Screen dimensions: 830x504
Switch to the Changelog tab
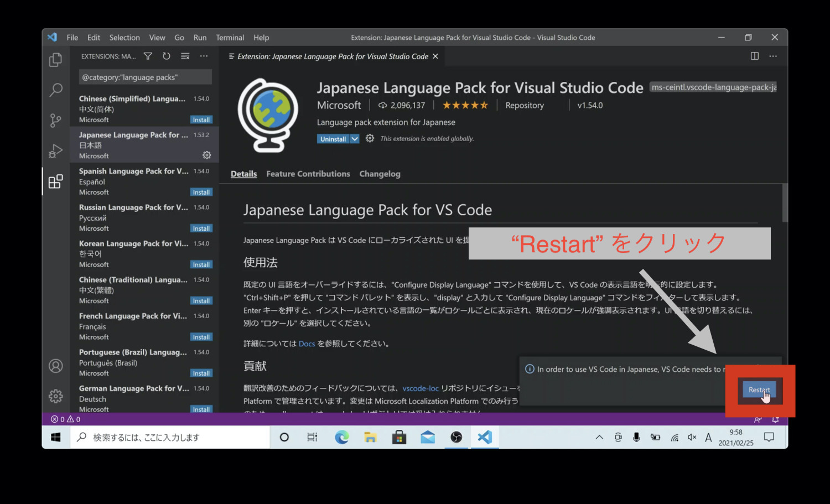380,174
